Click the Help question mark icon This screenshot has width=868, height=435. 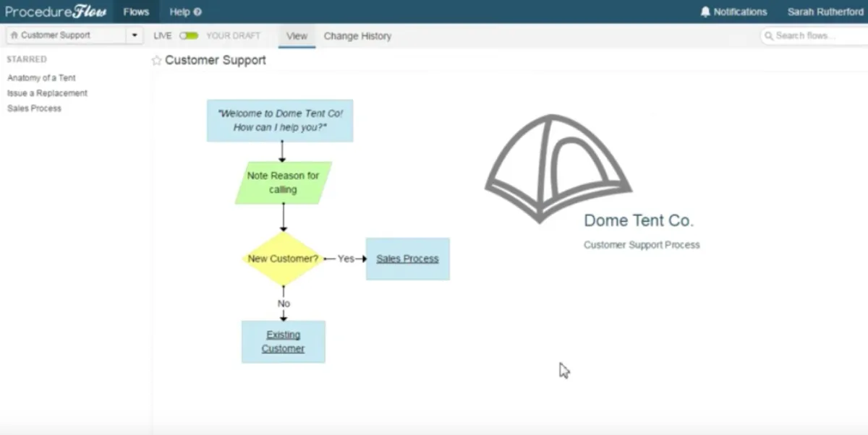[x=198, y=12]
